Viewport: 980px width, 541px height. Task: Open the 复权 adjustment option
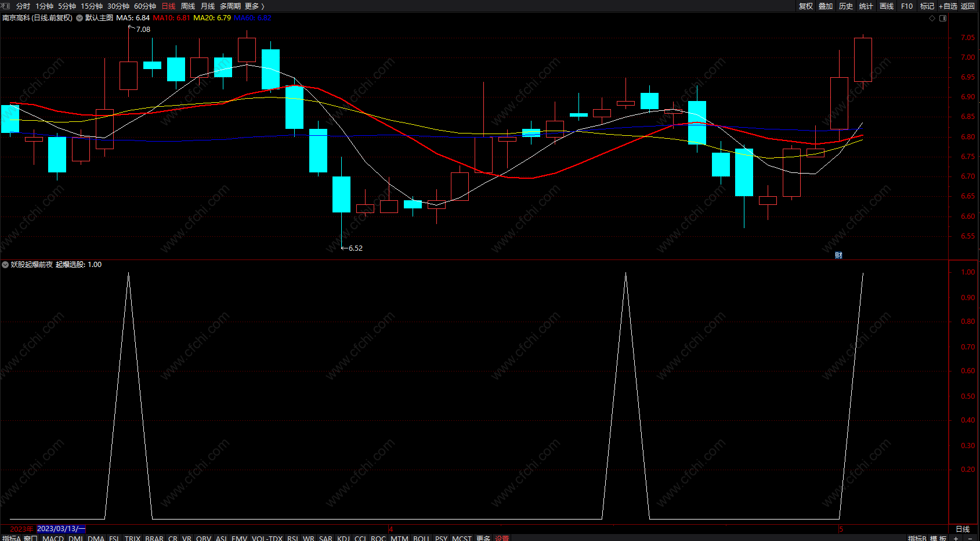point(806,6)
